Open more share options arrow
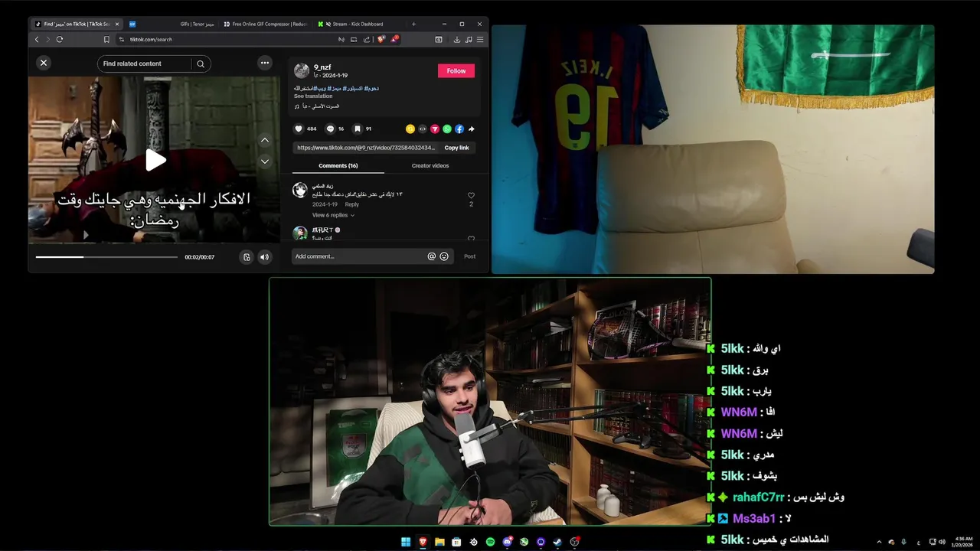 coord(472,129)
